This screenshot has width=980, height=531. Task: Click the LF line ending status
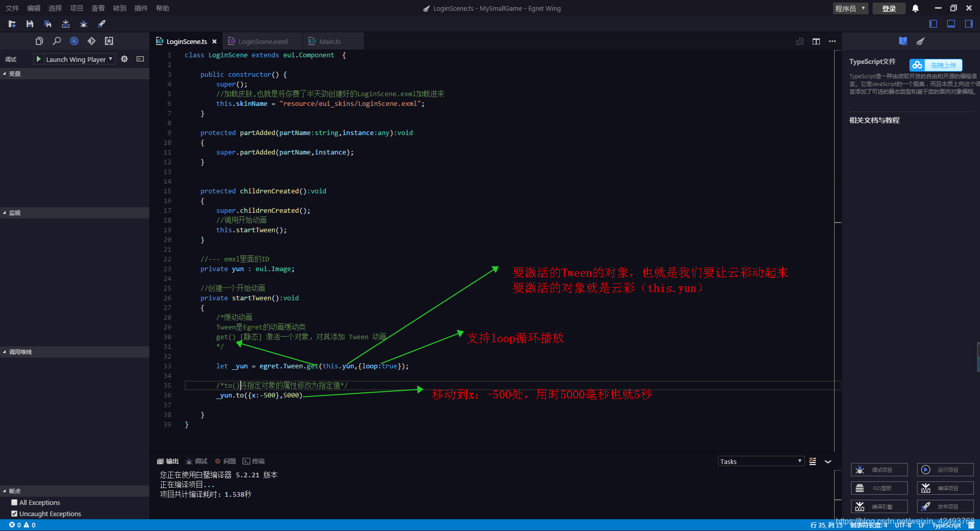point(921,525)
